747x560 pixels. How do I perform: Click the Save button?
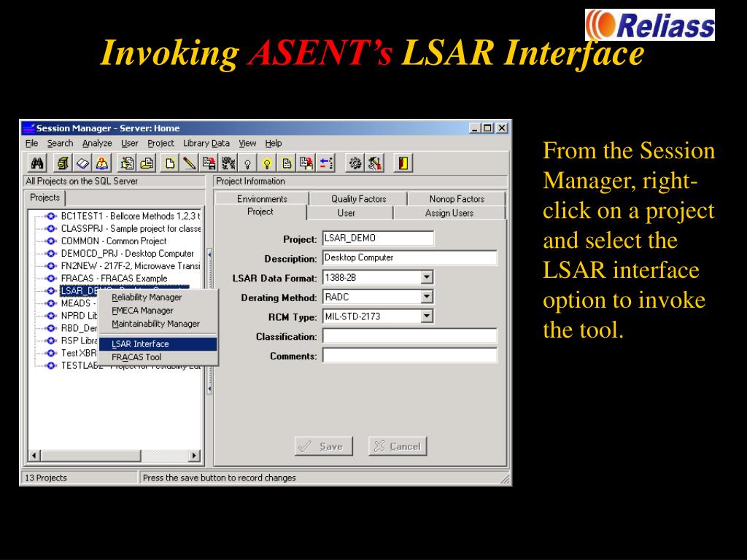click(x=323, y=446)
